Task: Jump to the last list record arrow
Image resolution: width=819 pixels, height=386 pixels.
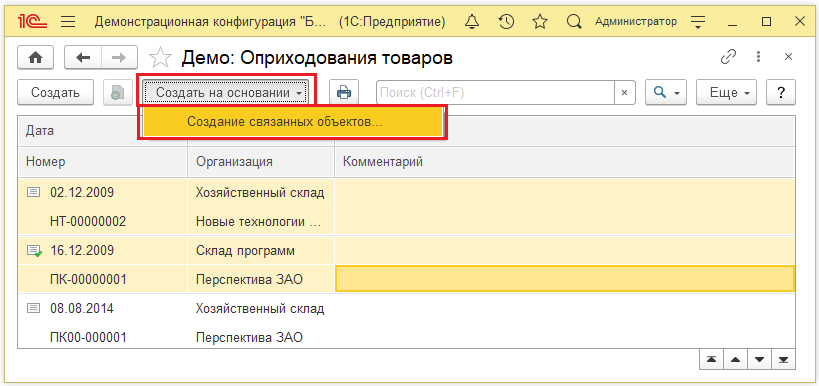Action: (783, 359)
